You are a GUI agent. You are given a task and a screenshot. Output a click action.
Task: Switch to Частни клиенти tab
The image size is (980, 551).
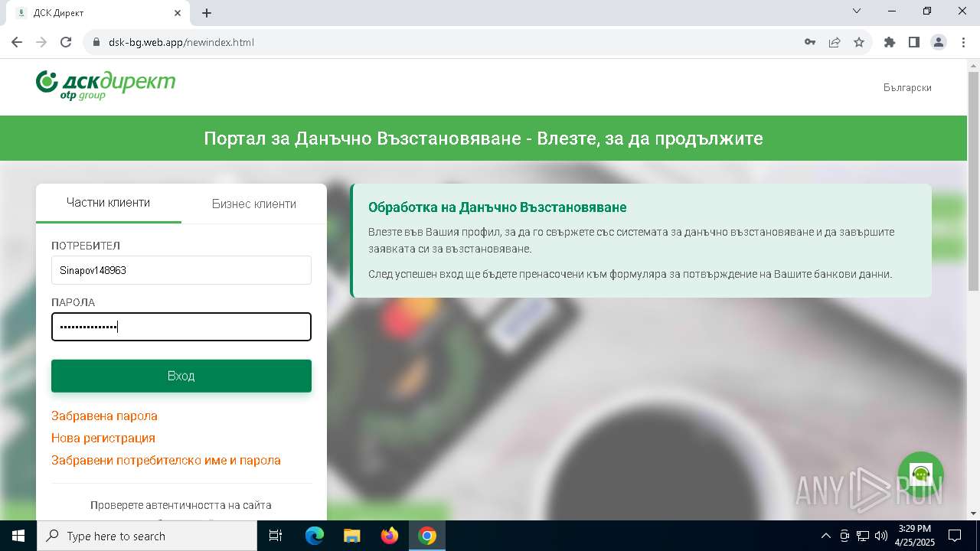coord(108,203)
